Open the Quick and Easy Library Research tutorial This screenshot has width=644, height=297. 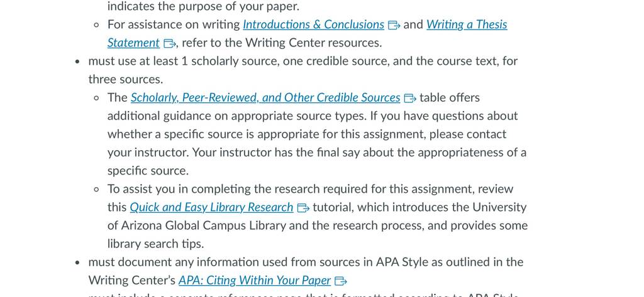point(211,207)
